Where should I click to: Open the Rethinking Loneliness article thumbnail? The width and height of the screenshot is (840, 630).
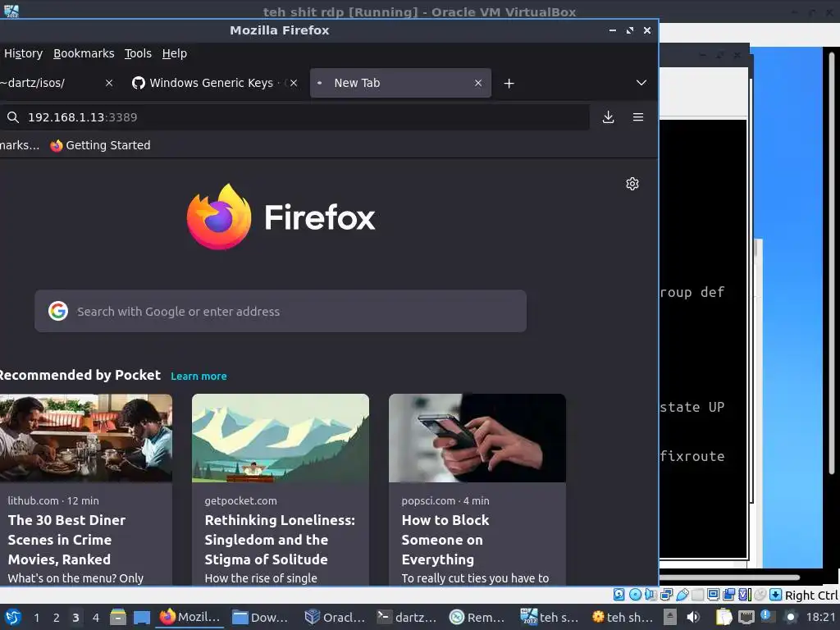click(x=281, y=438)
